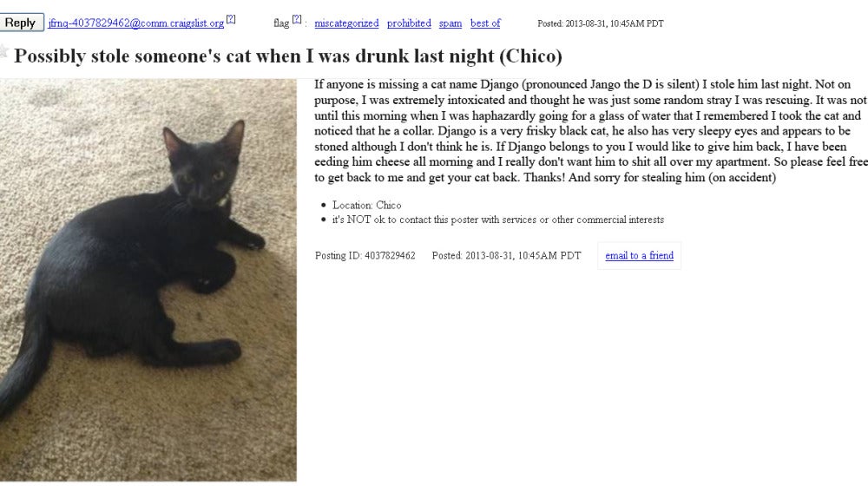Click the Posted timestamp beside Posting ID
Image resolution: width=868 pixels, height=492 pixels.
[x=507, y=256]
